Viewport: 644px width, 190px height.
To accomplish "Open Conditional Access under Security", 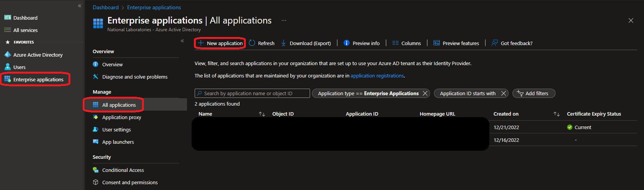I will [x=123, y=170].
